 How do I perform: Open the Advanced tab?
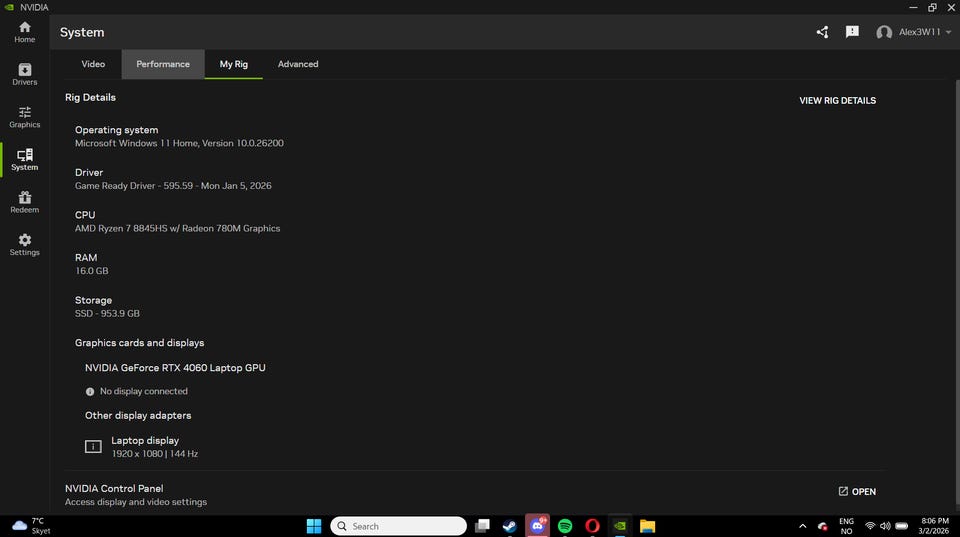[298, 64]
